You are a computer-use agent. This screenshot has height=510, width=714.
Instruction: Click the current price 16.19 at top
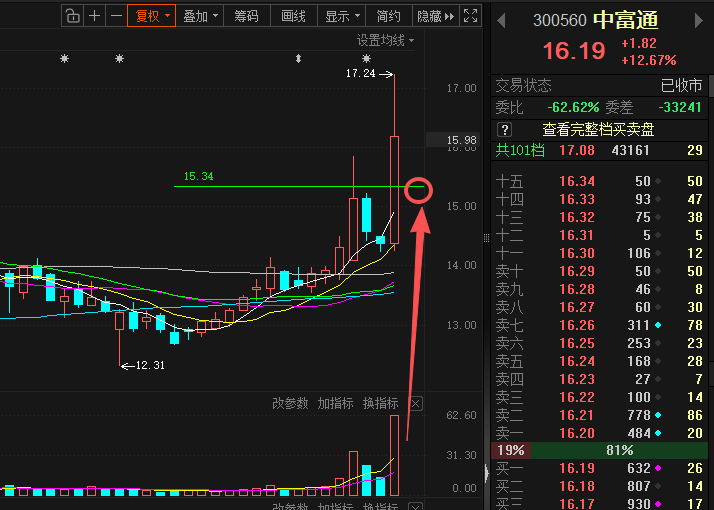(574, 51)
